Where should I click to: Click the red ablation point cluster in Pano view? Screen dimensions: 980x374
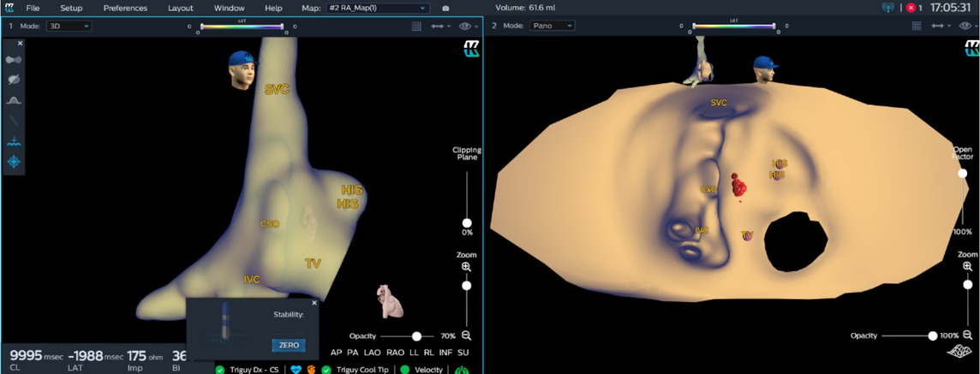point(739,186)
